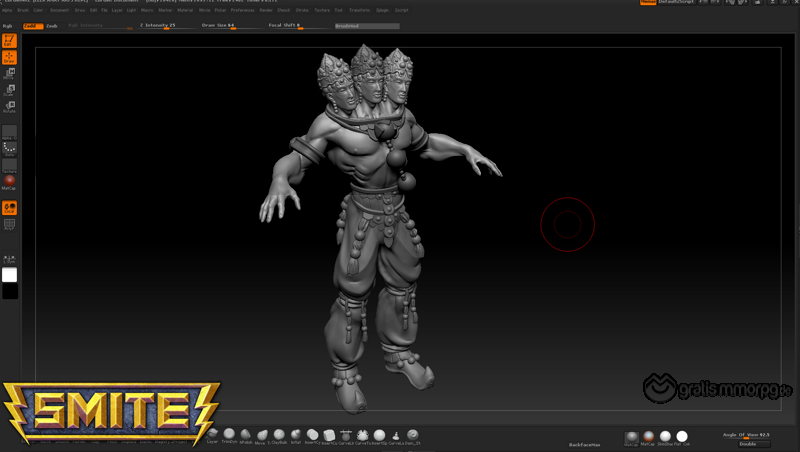Pick the Rotate transform tool
Viewport: 800px width, 452px height.
pyautogui.click(x=9, y=107)
